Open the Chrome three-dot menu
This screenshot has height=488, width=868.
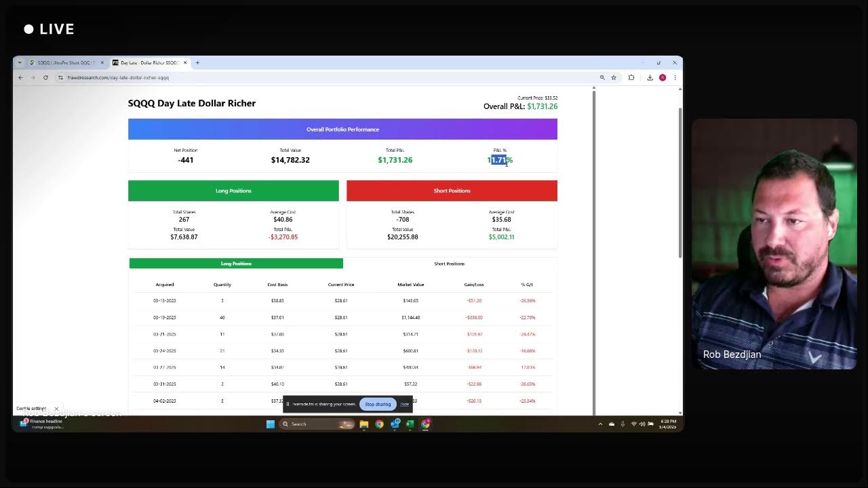(675, 77)
